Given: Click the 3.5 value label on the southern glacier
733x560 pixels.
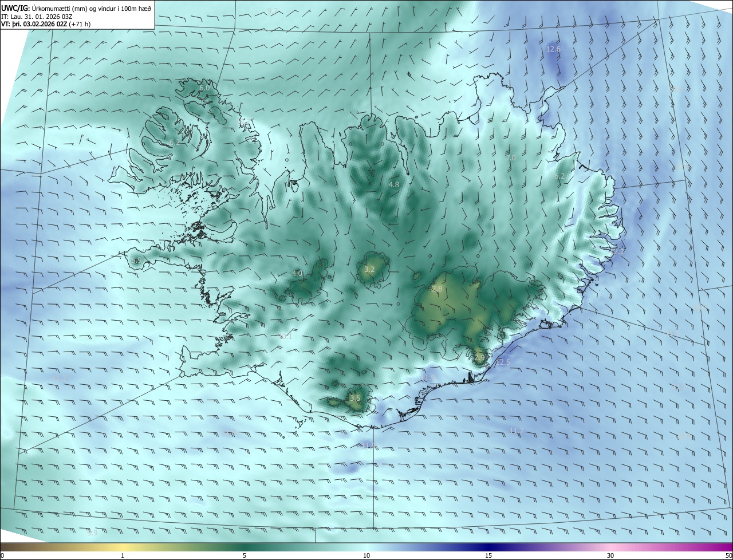Looking at the screenshot, I should coord(355,398).
